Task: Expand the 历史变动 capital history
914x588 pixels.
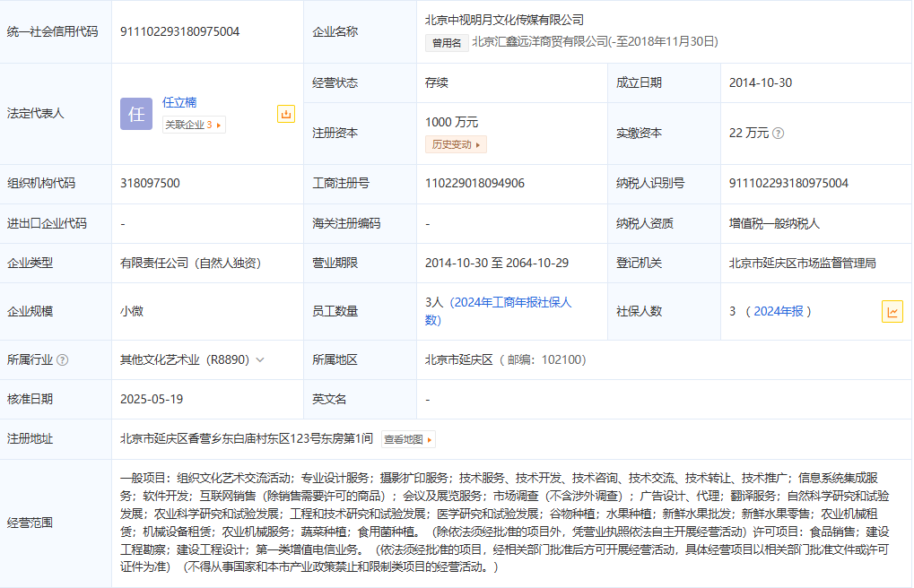Action: (455, 144)
